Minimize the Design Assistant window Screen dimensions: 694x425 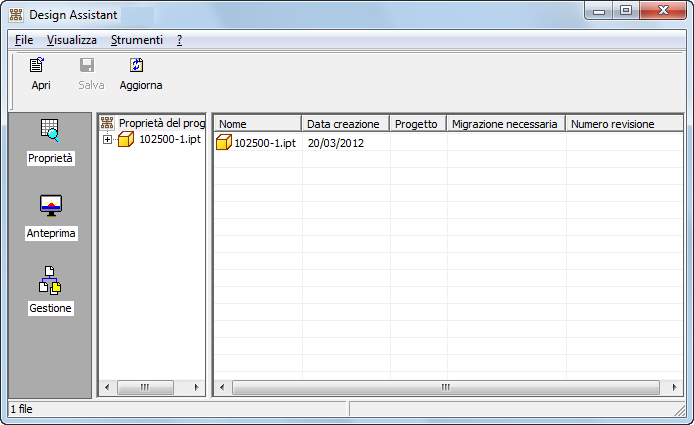tap(599, 11)
